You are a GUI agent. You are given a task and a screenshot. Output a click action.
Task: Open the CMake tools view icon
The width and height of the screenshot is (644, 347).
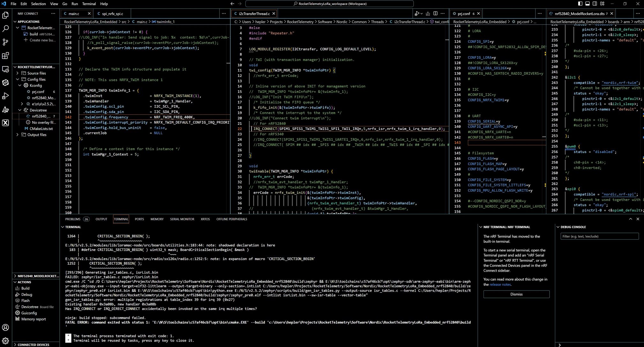tap(5, 110)
